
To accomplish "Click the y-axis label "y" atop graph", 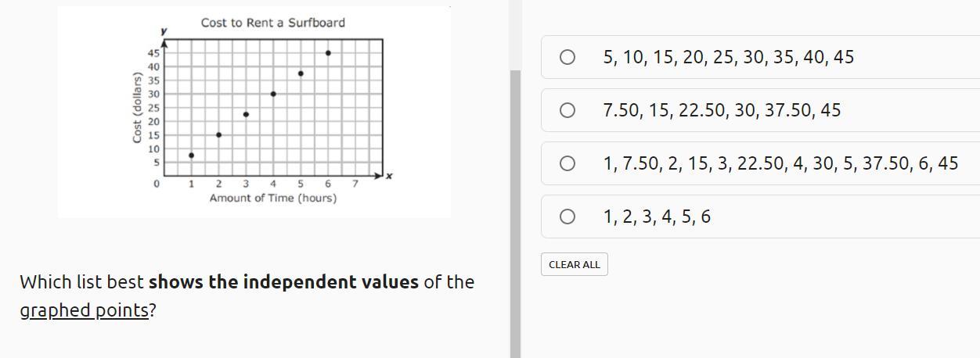I will [x=164, y=30].
